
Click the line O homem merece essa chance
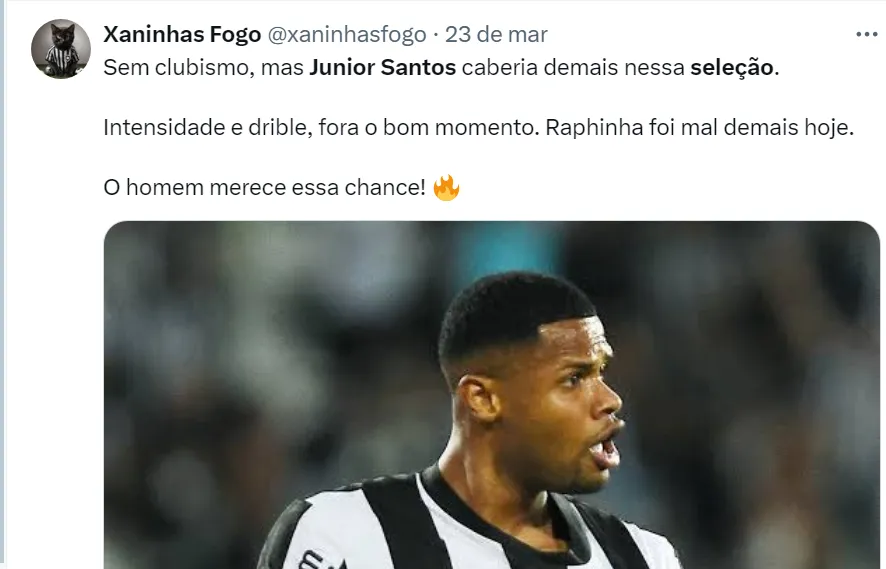[x=265, y=188]
